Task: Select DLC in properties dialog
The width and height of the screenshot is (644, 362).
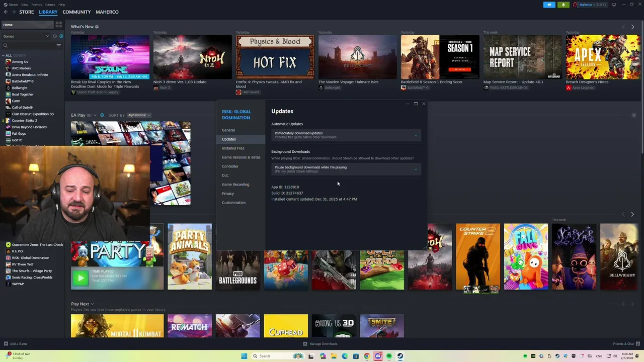Action: tap(241, 175)
